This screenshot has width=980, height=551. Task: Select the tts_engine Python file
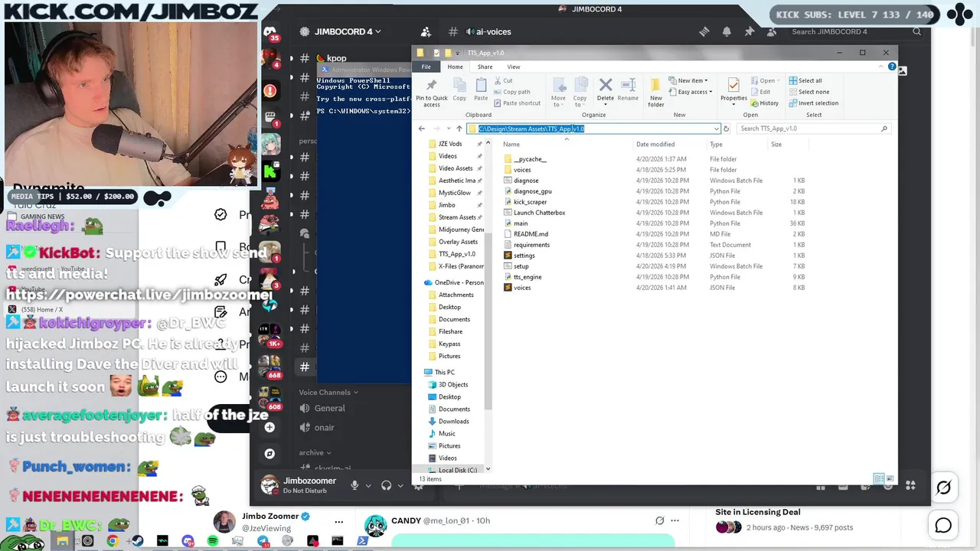click(x=528, y=277)
